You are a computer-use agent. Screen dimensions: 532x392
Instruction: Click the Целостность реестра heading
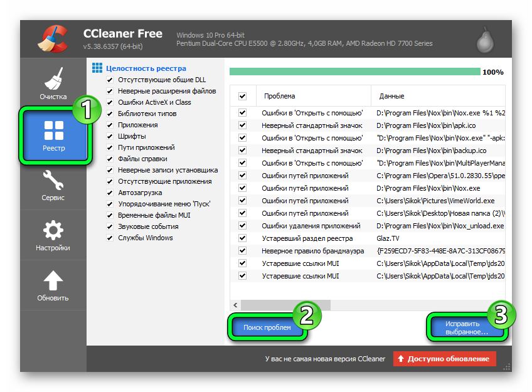point(146,68)
